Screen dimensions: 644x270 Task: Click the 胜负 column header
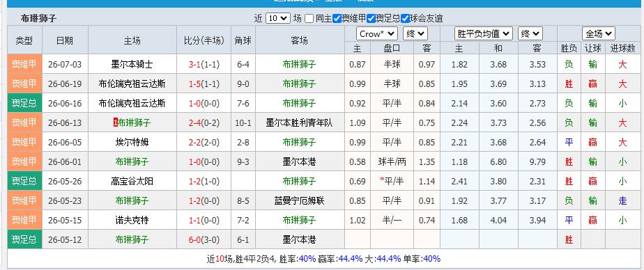pyautogui.click(x=569, y=49)
